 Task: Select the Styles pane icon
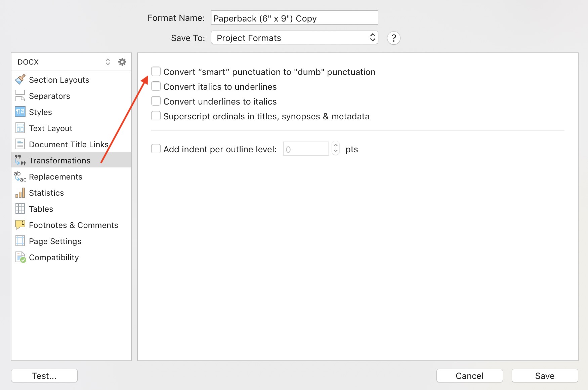click(x=20, y=112)
